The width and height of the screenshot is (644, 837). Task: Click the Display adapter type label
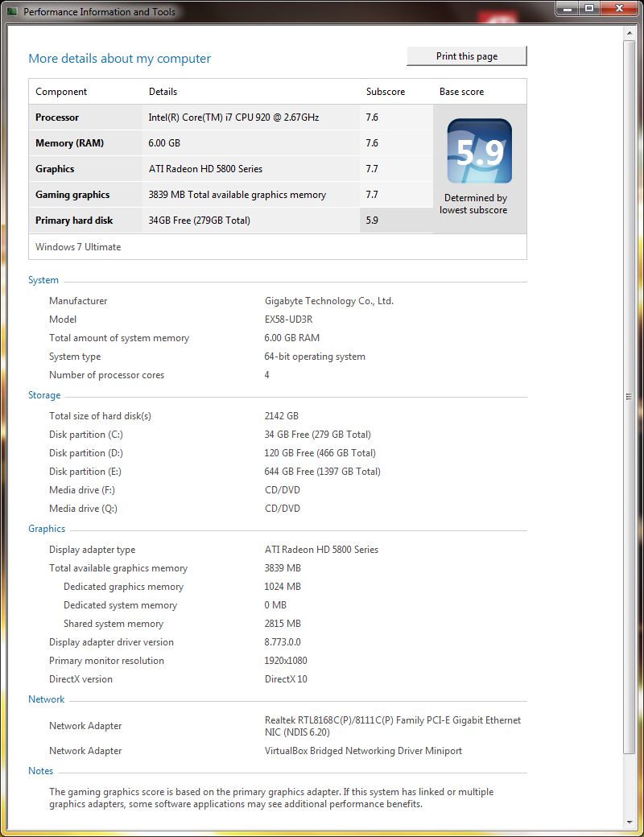(93, 550)
